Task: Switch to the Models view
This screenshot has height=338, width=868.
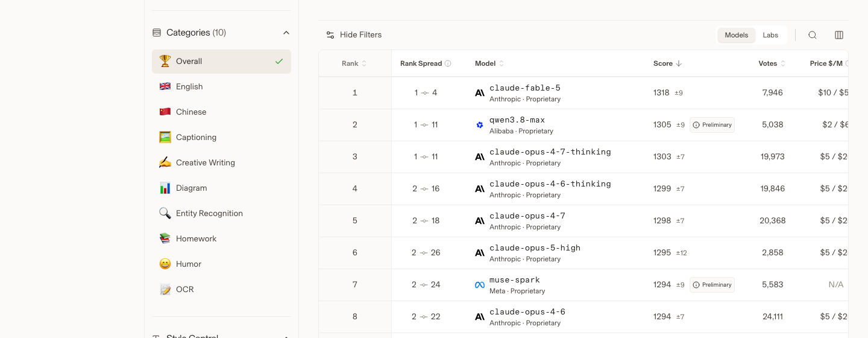Action: pos(737,35)
